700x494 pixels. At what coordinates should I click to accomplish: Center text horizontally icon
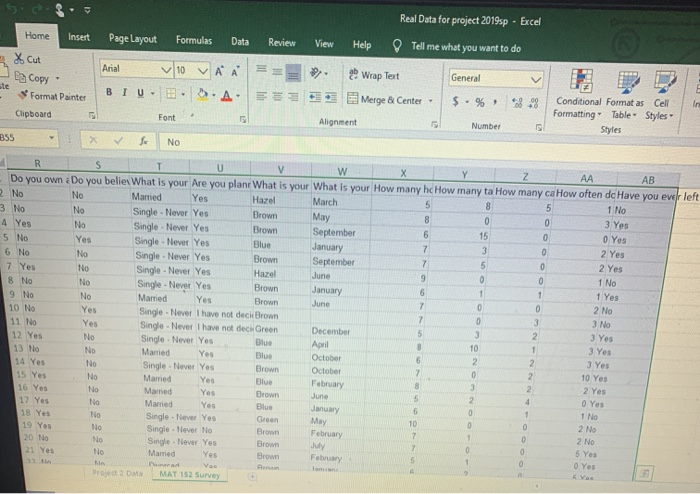[x=277, y=96]
